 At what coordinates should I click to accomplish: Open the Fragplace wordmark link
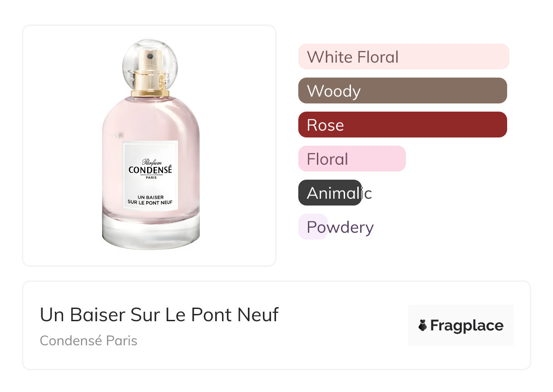click(x=467, y=326)
